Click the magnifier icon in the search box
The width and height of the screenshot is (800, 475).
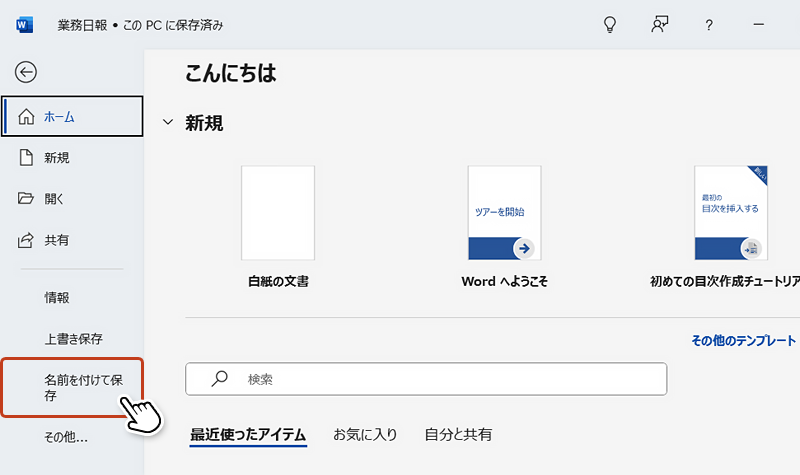coord(219,379)
